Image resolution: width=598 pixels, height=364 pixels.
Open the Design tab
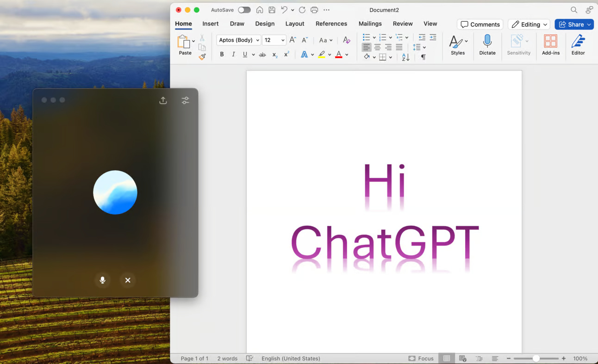[265, 24]
